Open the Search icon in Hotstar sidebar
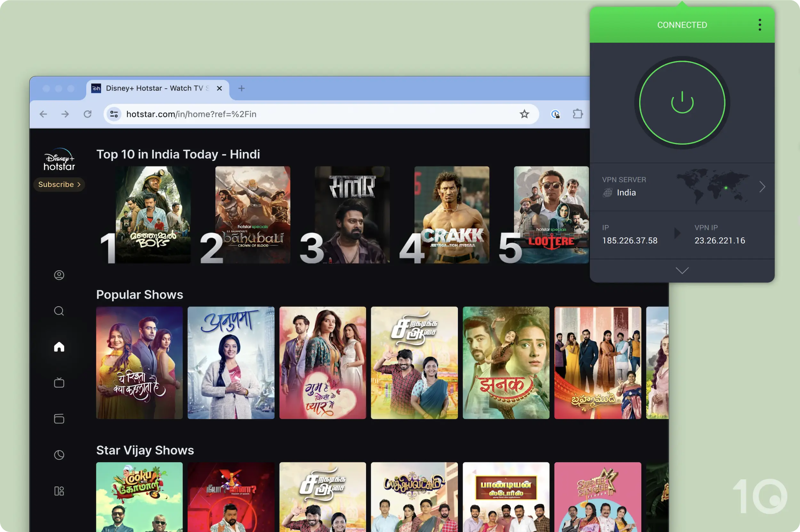Viewport: 800px width, 532px height. 59,311
